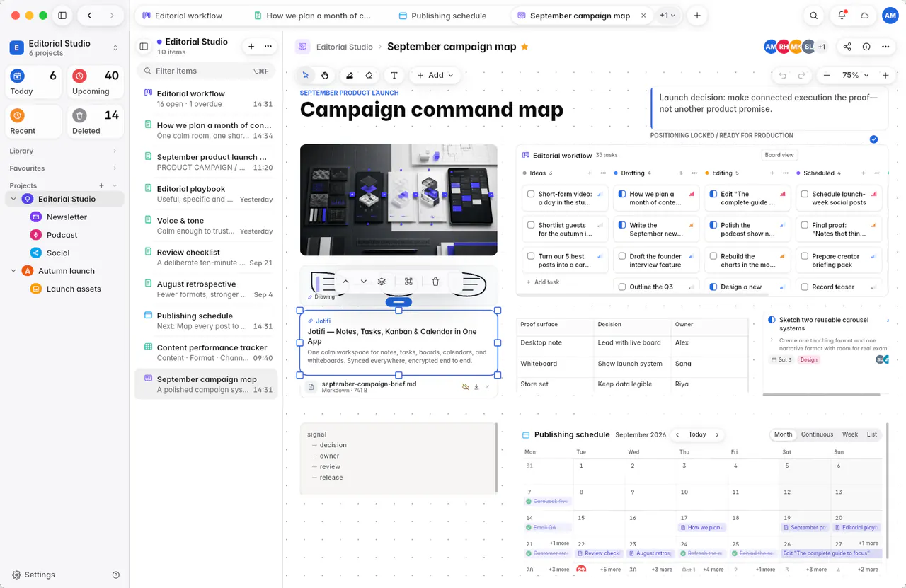The image size is (906, 588).
Task: Open the share icon beside avatars
Action: tap(847, 47)
